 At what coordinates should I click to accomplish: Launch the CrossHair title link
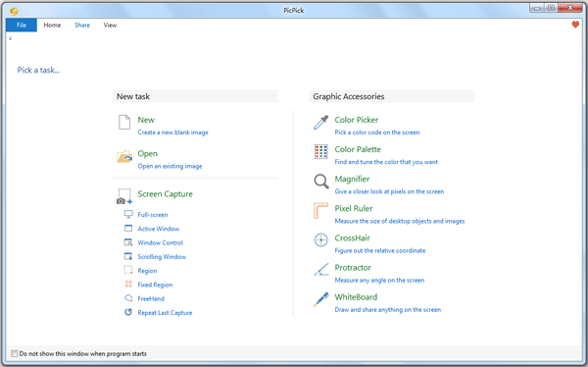[352, 237]
